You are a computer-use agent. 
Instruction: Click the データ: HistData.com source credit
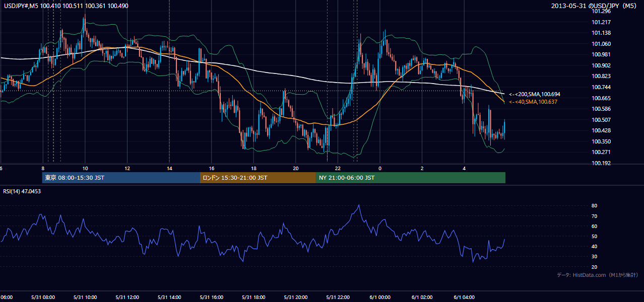coord(598,275)
